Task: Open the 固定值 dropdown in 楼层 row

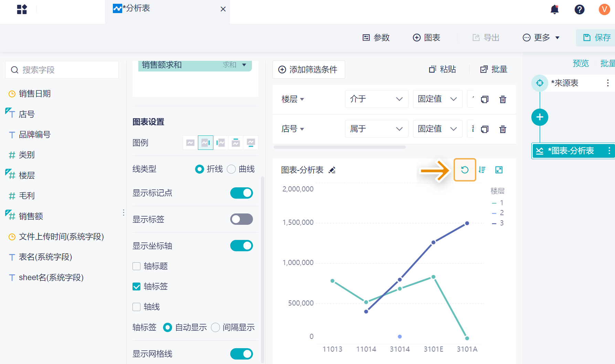Action: (437, 99)
